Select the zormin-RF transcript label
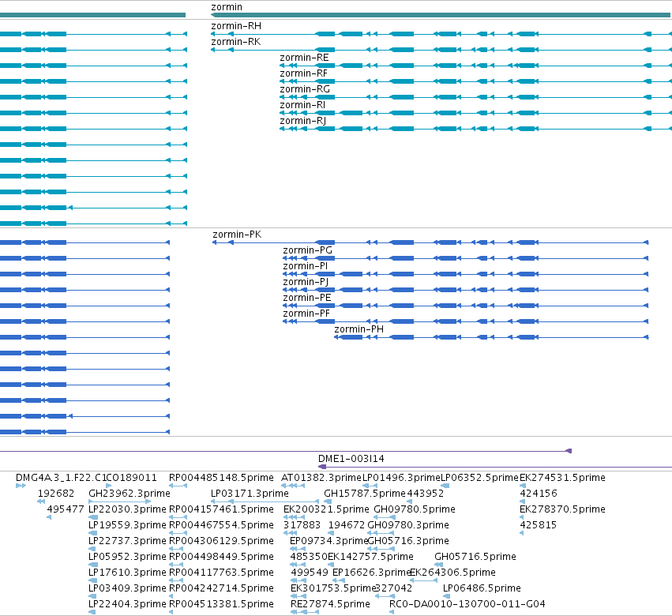The image size is (672, 616). pos(304,73)
